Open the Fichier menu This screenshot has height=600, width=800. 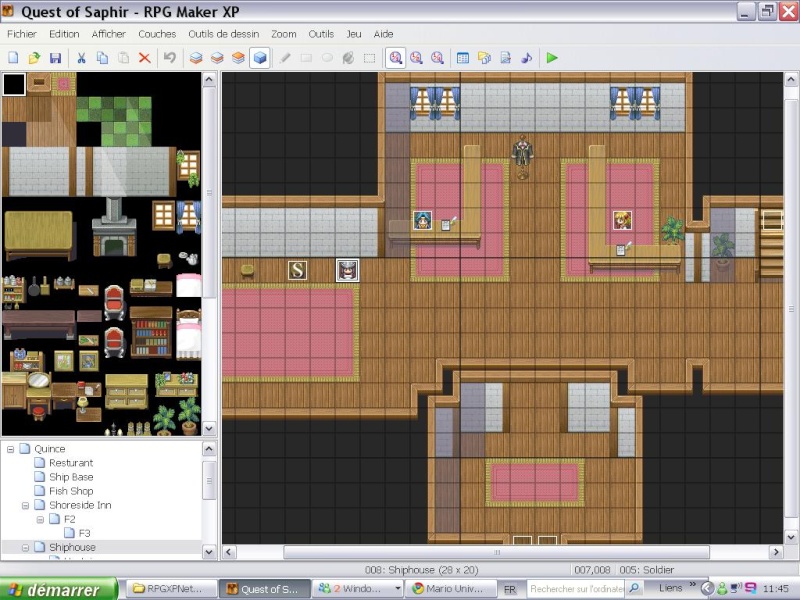[22, 34]
